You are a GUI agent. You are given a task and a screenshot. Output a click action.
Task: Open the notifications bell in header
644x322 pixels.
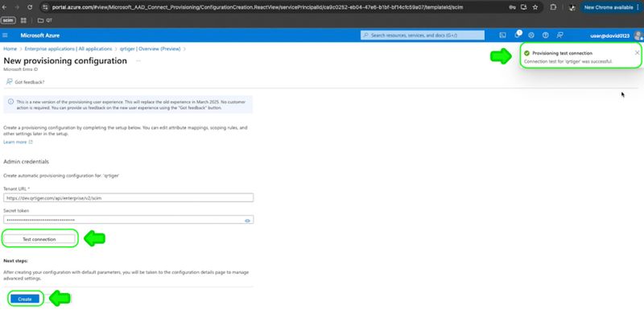click(x=517, y=35)
